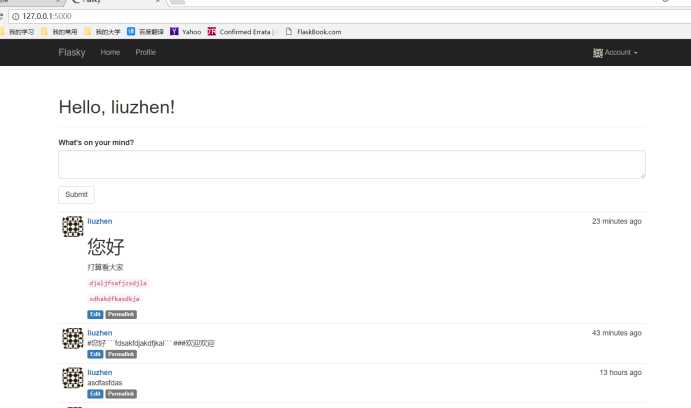Open the avatar of the 43 minutes ago post
Viewport: 691px width, 408px height.
[73, 338]
